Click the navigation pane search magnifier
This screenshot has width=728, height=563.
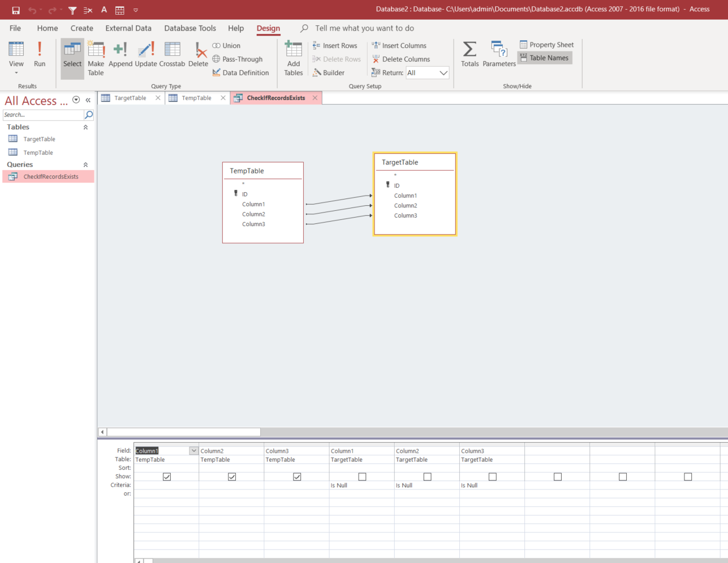pos(89,115)
